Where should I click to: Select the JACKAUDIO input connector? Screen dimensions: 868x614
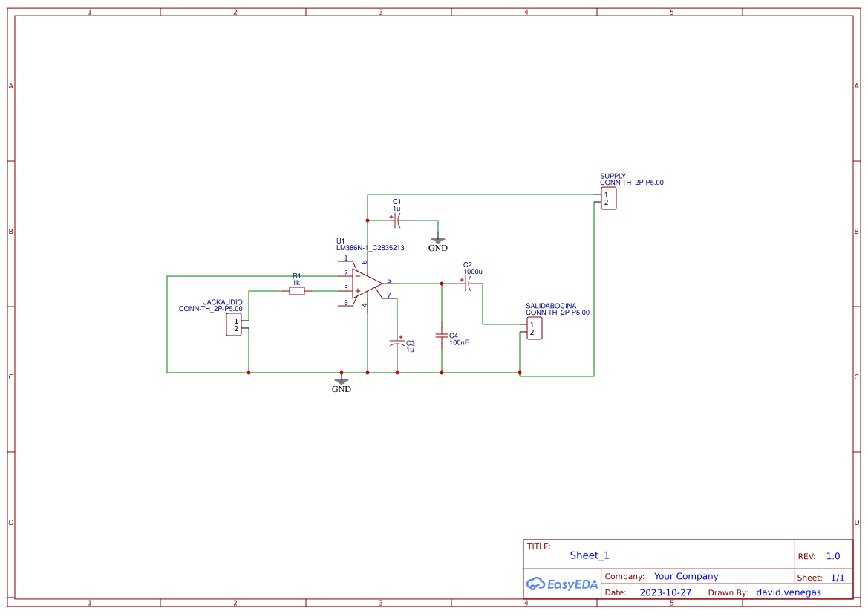pos(234,324)
